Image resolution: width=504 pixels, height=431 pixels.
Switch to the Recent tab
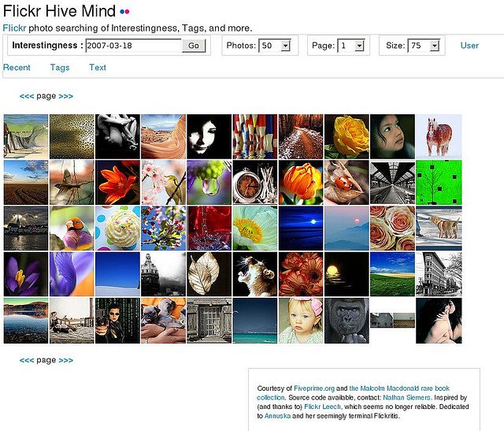point(17,68)
